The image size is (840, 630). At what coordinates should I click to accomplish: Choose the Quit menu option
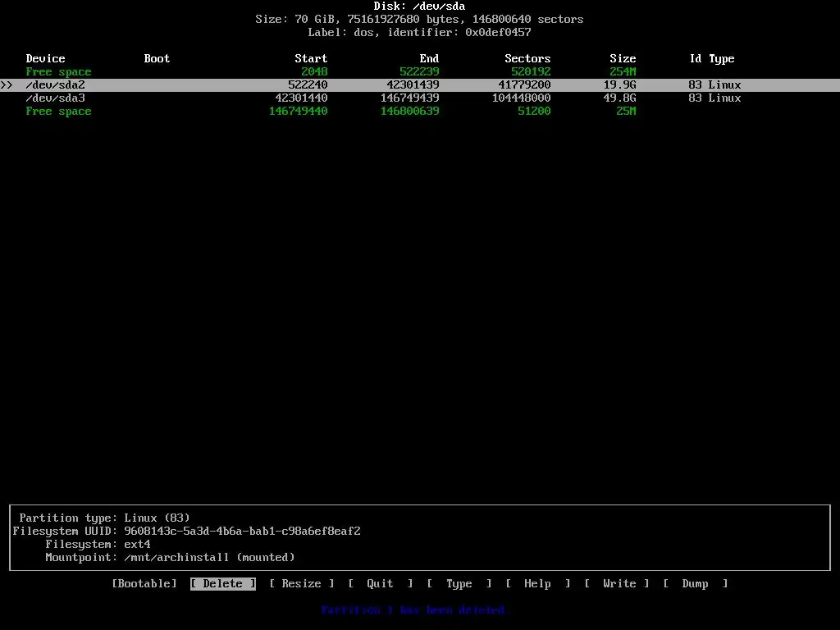[381, 583]
